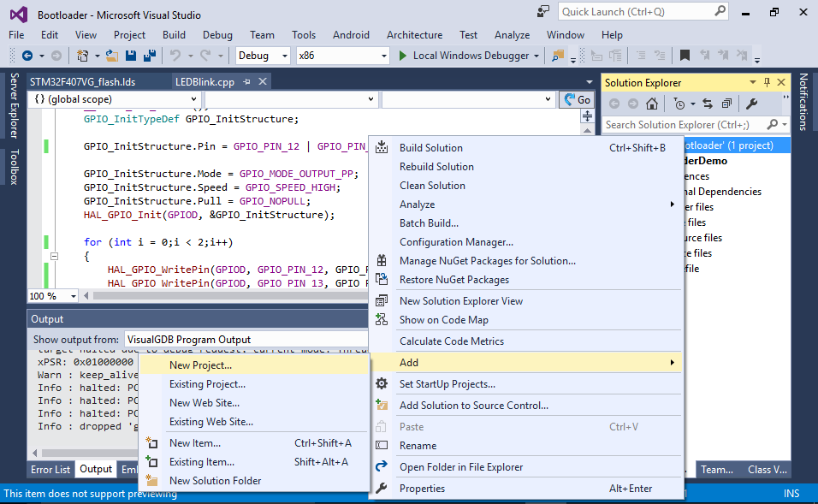Screen dimensions: 818x504
Task: Open the File menu
Action: [16, 35]
